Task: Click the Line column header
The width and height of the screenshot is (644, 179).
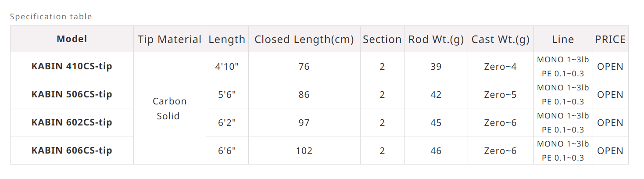Action: (x=563, y=39)
